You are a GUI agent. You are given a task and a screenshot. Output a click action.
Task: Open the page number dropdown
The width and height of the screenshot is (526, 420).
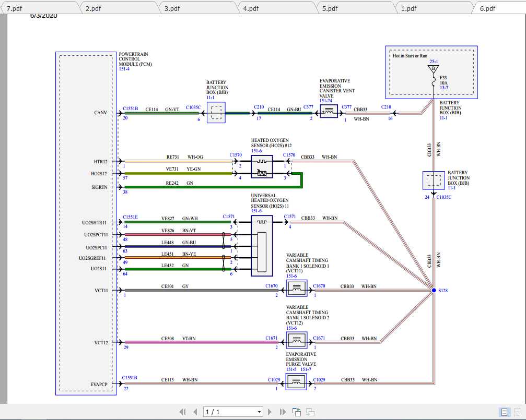(259, 412)
